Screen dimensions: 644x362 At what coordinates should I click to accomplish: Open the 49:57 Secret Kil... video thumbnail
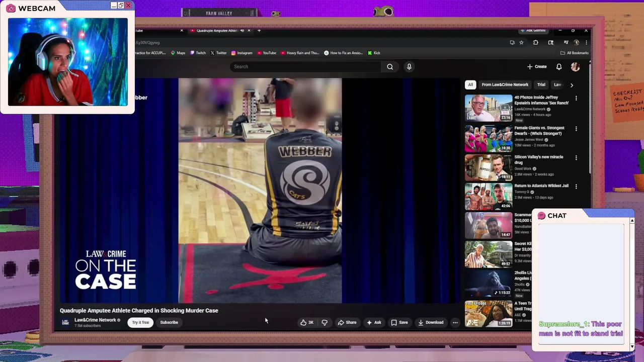489,253
